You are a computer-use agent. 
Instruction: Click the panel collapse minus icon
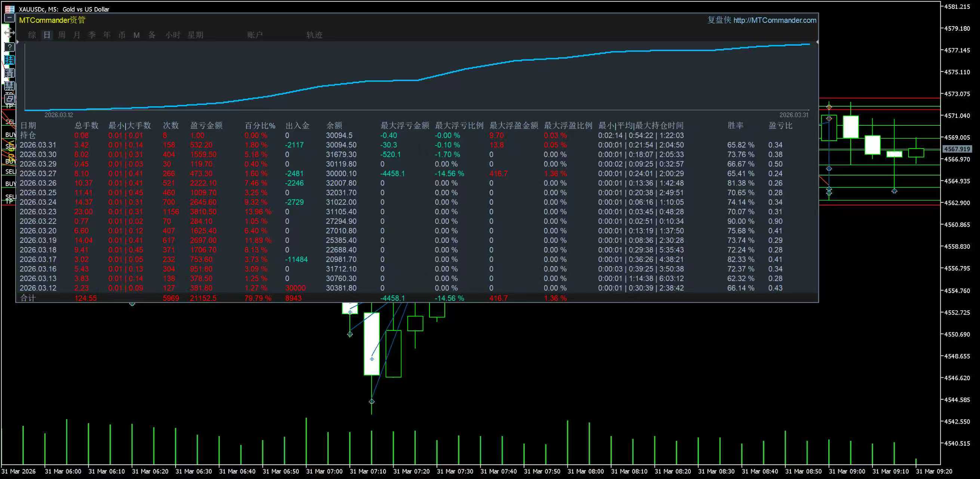(9, 18)
